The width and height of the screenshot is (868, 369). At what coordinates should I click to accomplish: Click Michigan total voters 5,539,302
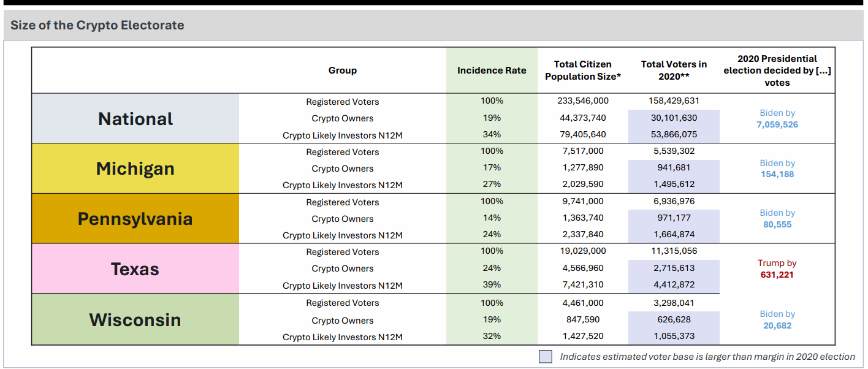coord(674,151)
